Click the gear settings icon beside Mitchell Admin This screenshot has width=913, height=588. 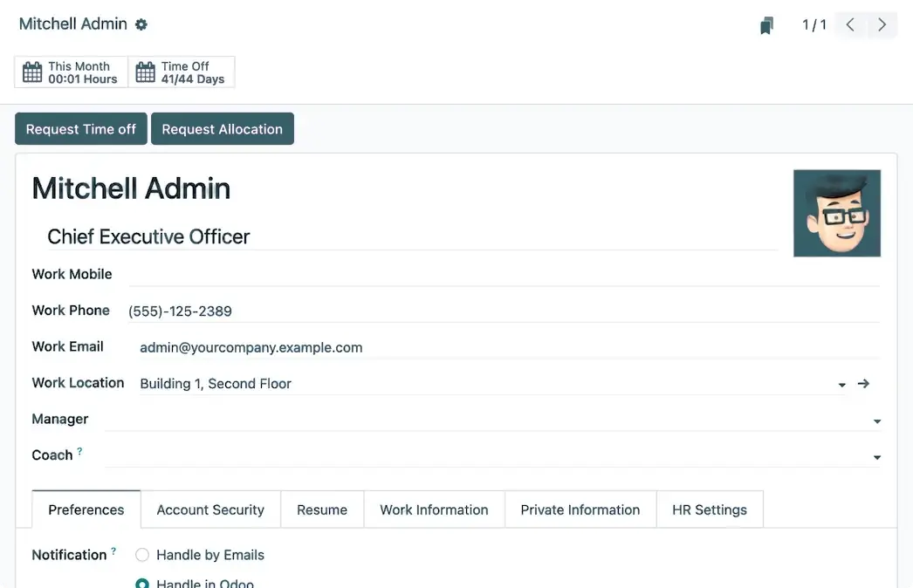[141, 25]
